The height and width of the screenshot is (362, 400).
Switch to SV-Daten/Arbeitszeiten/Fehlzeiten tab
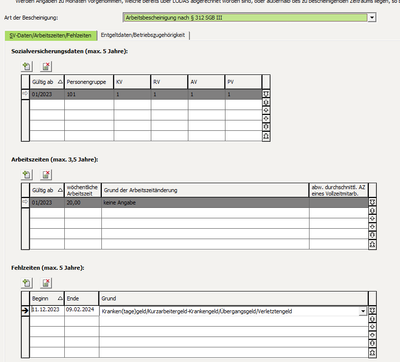(x=50, y=35)
